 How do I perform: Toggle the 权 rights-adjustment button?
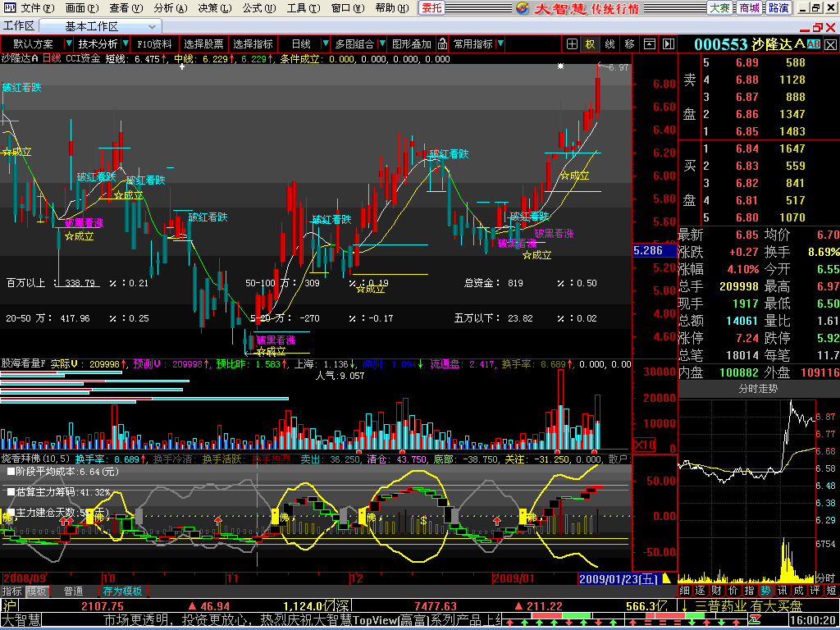point(590,44)
